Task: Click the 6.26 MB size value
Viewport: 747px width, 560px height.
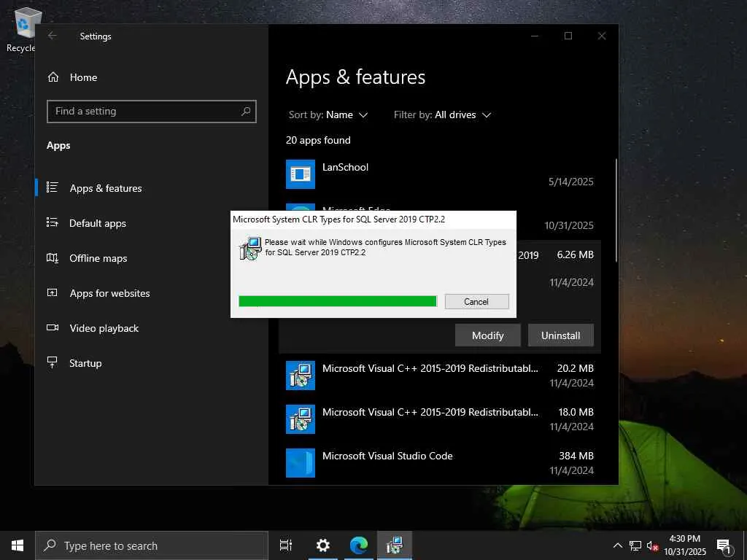Action: [x=575, y=254]
